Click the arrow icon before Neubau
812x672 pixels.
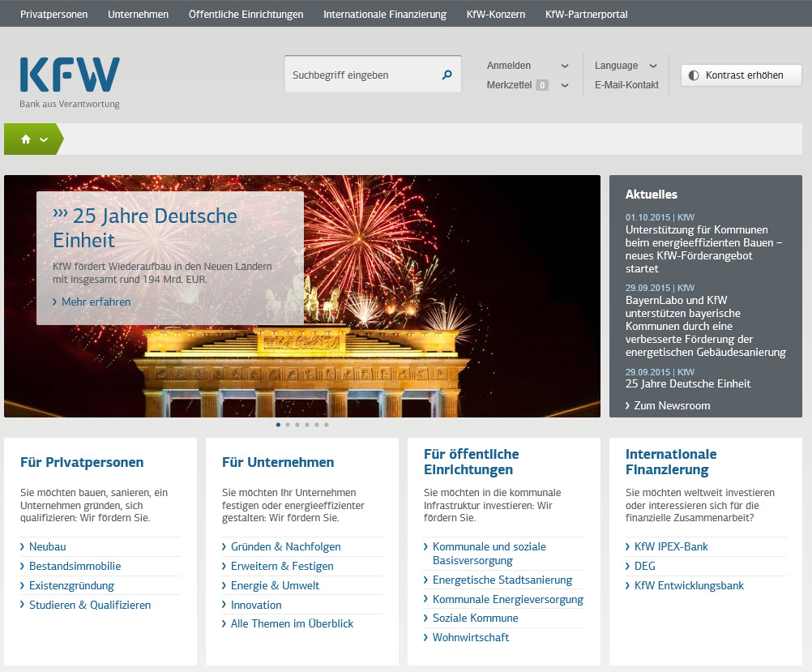24,547
